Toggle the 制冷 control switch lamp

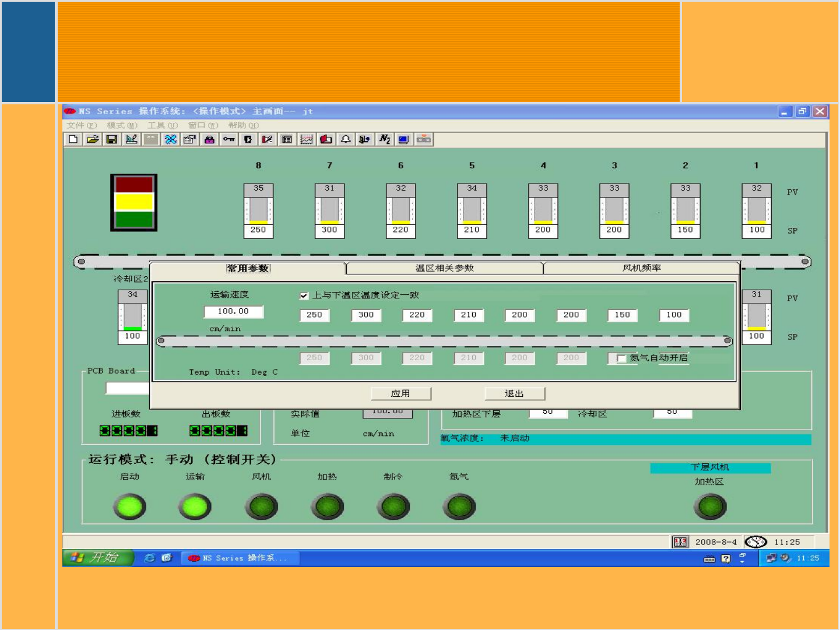coord(393,506)
